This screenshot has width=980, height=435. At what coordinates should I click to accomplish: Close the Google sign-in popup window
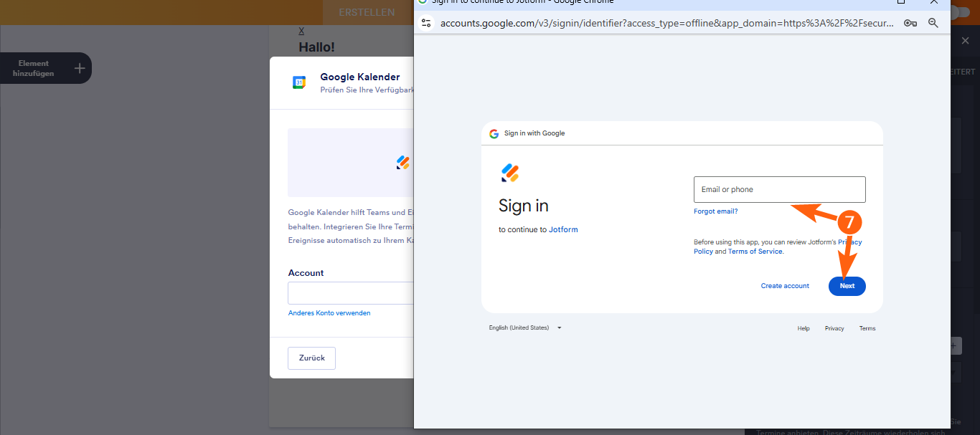pyautogui.click(x=933, y=2)
